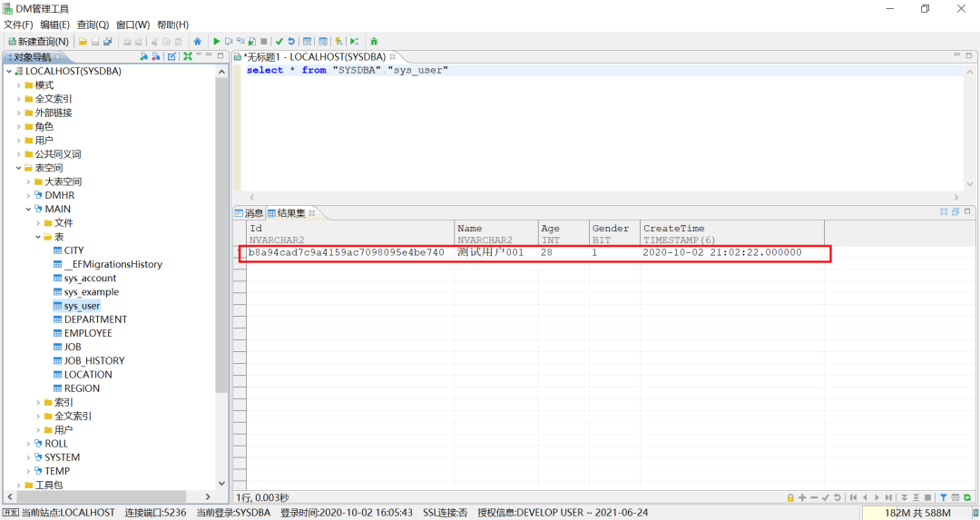Open the home page icon in toolbar
The height and width of the screenshot is (520, 980).
198,41
